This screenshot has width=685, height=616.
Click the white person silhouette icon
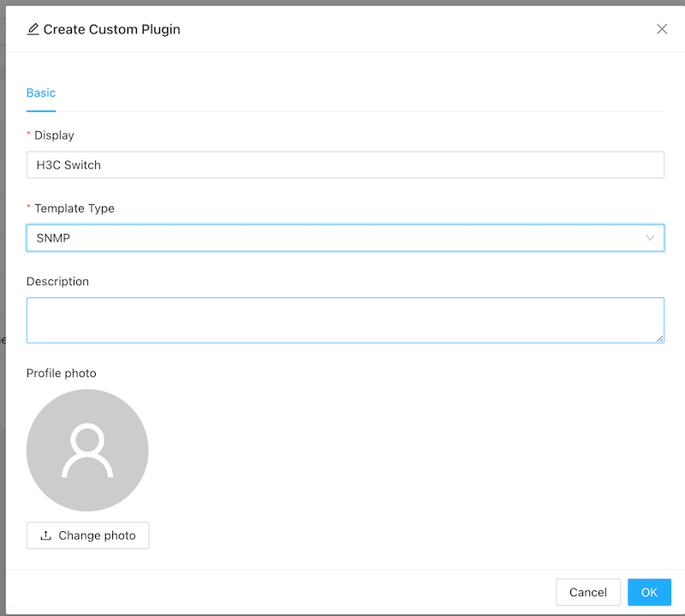87,451
